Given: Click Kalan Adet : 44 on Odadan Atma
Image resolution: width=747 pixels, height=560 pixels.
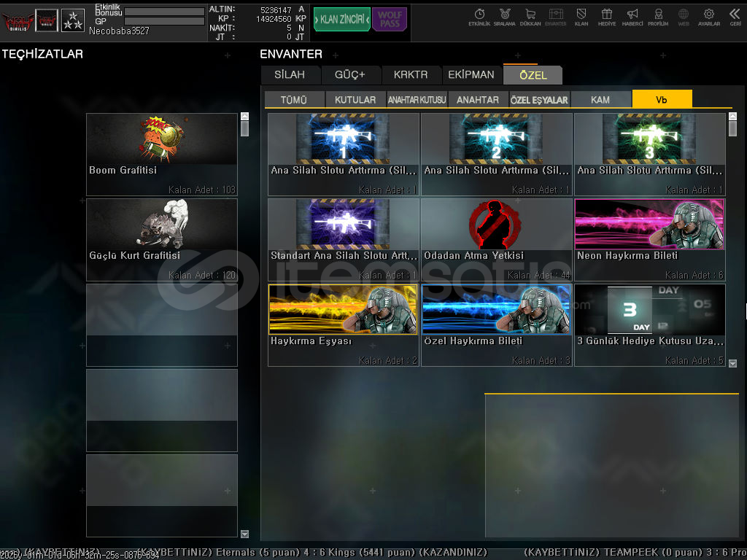Looking at the screenshot, I should tap(539, 275).
